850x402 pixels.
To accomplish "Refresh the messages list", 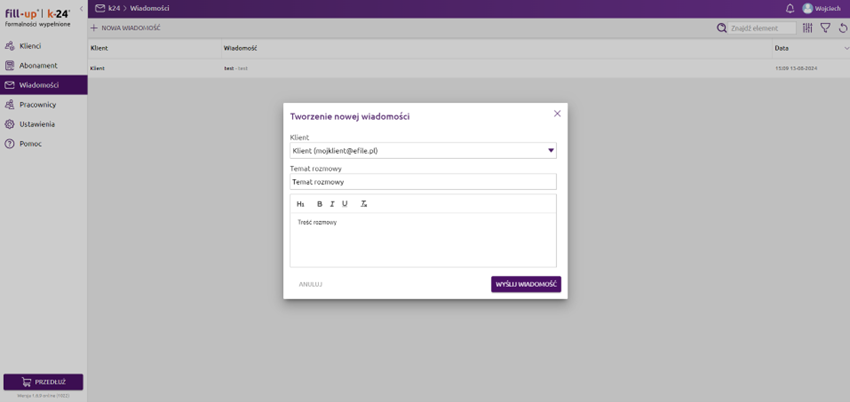I will pyautogui.click(x=842, y=28).
